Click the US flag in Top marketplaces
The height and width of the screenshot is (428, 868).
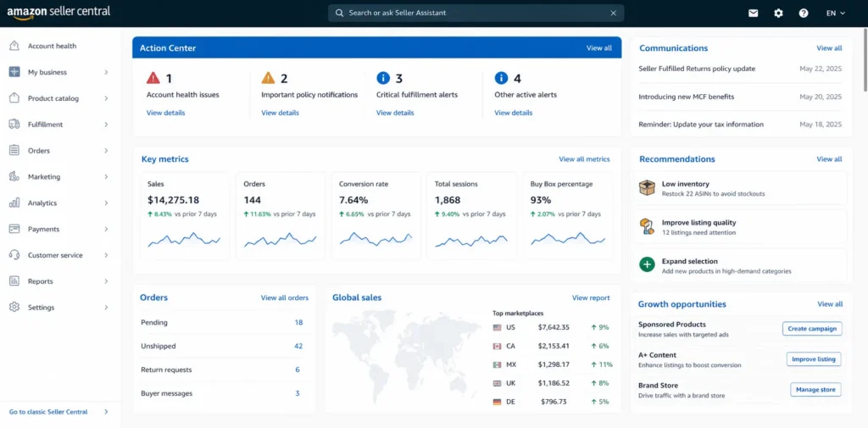click(x=497, y=328)
